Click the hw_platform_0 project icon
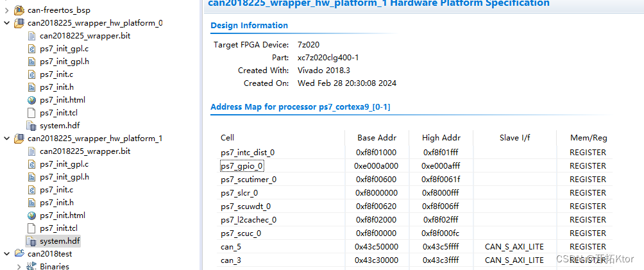The height and width of the screenshot is (270, 644). tap(19, 23)
